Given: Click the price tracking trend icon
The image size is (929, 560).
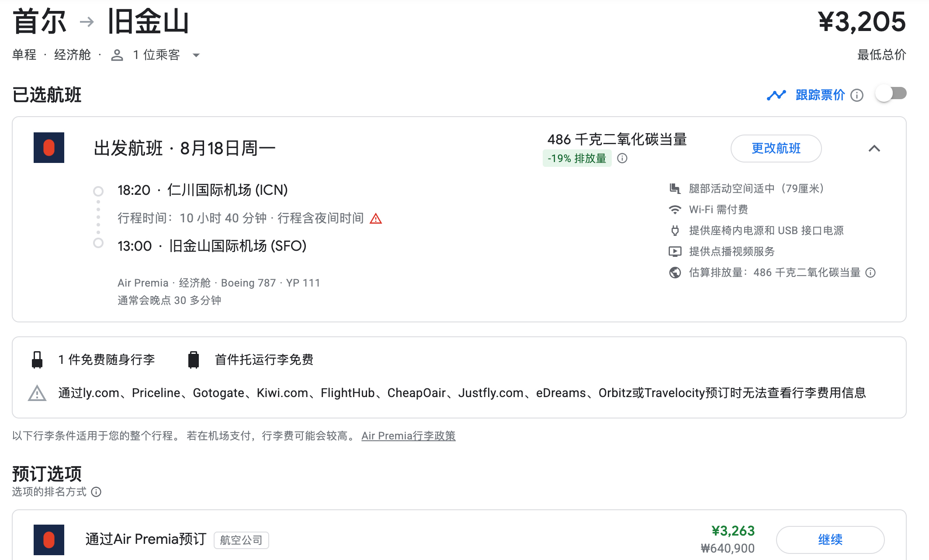Looking at the screenshot, I should click(x=776, y=95).
